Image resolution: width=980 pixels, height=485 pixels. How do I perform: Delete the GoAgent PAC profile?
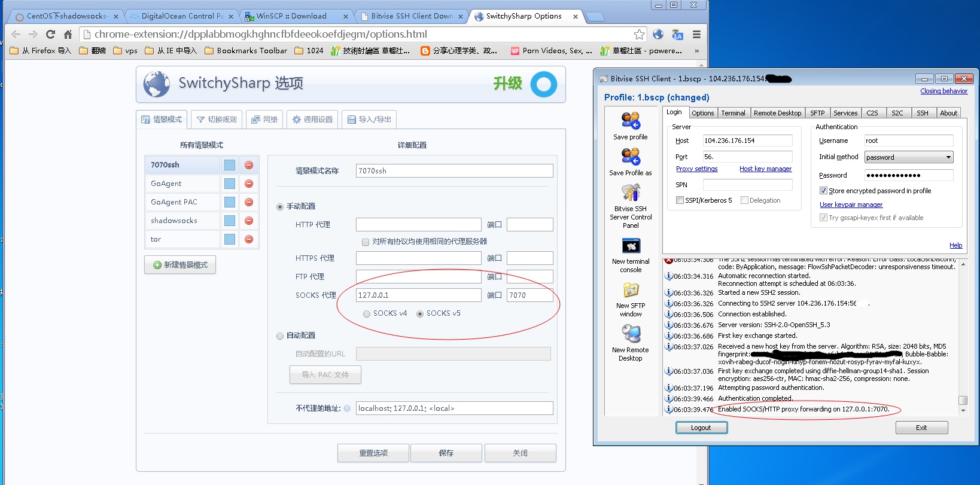[x=249, y=202]
